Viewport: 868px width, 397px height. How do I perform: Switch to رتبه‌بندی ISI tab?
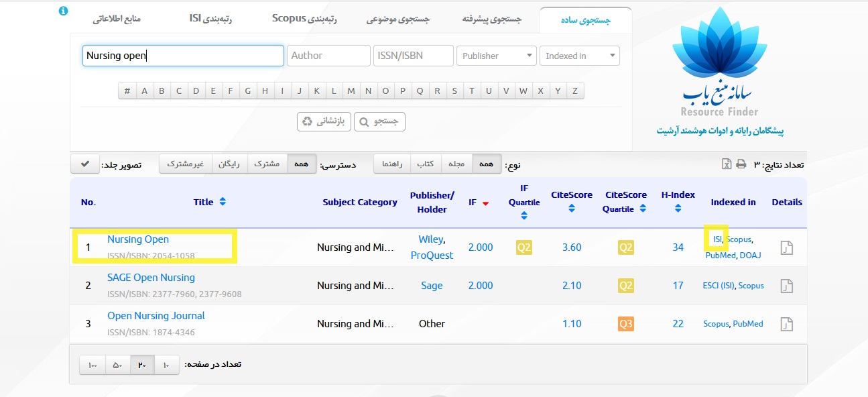pos(210,19)
